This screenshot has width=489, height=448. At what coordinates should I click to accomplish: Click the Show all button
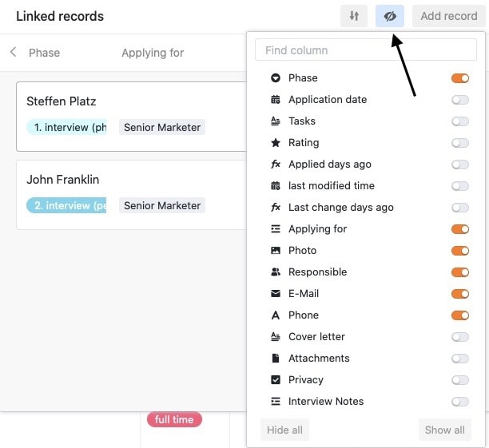coord(445,430)
